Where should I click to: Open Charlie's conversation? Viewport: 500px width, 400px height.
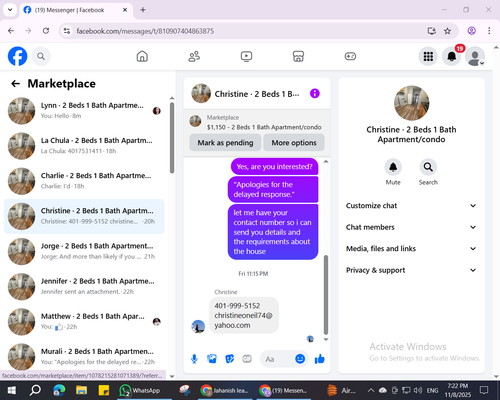point(84,181)
